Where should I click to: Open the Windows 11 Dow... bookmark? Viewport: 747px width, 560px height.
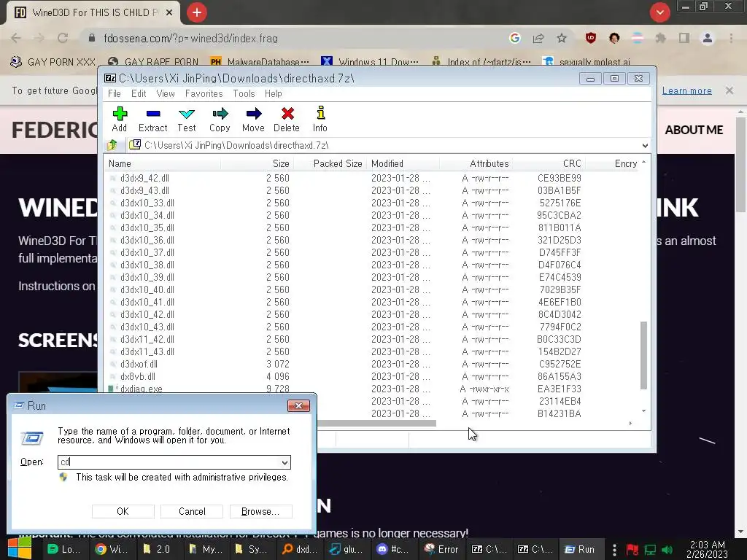coord(370,62)
